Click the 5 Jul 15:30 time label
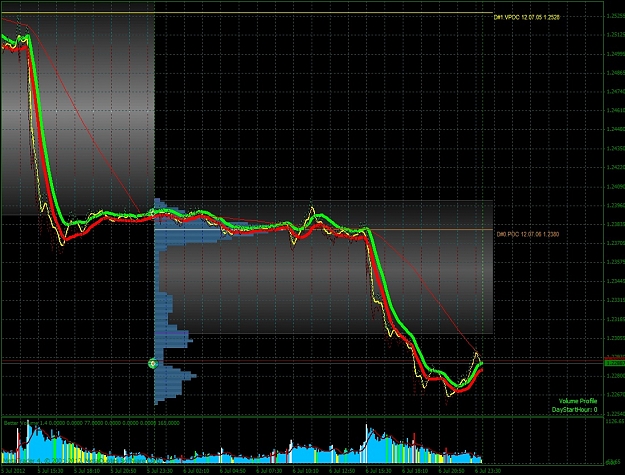 pos(50,471)
